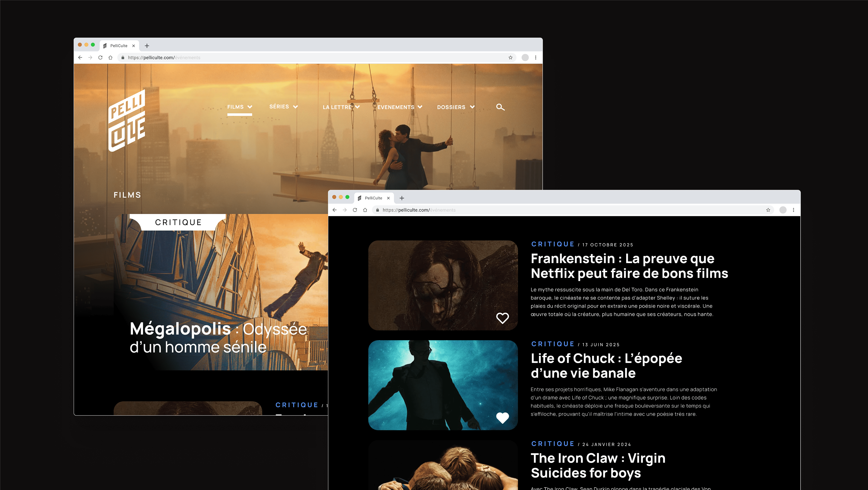Viewport: 868px width, 490px height.
Task: Click home icon in the front browser window
Action: click(365, 210)
